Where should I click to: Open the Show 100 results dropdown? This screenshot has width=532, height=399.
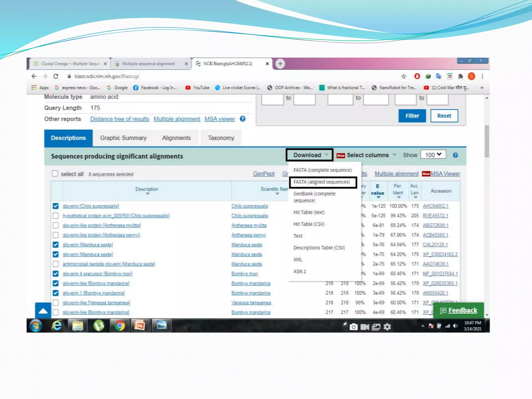[x=433, y=155]
